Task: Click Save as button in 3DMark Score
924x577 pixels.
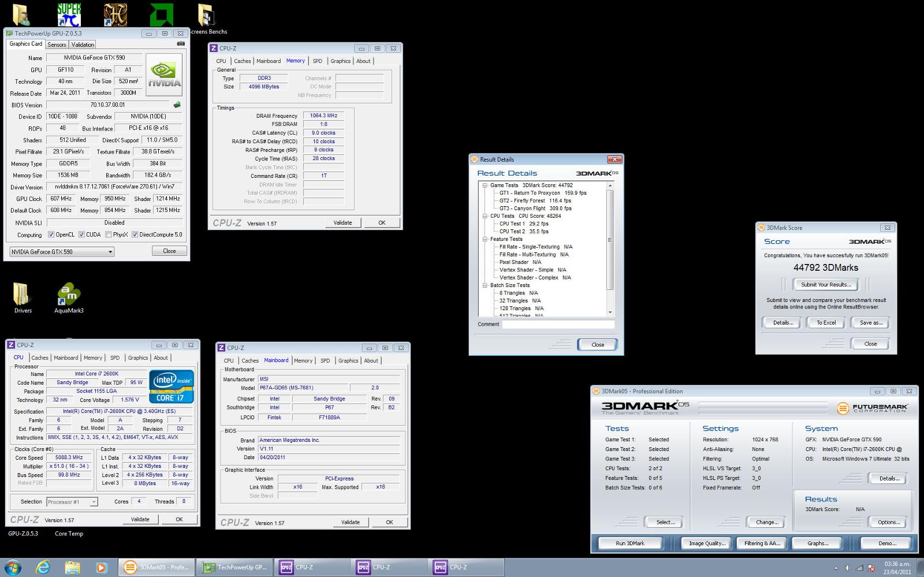Action: click(x=871, y=323)
